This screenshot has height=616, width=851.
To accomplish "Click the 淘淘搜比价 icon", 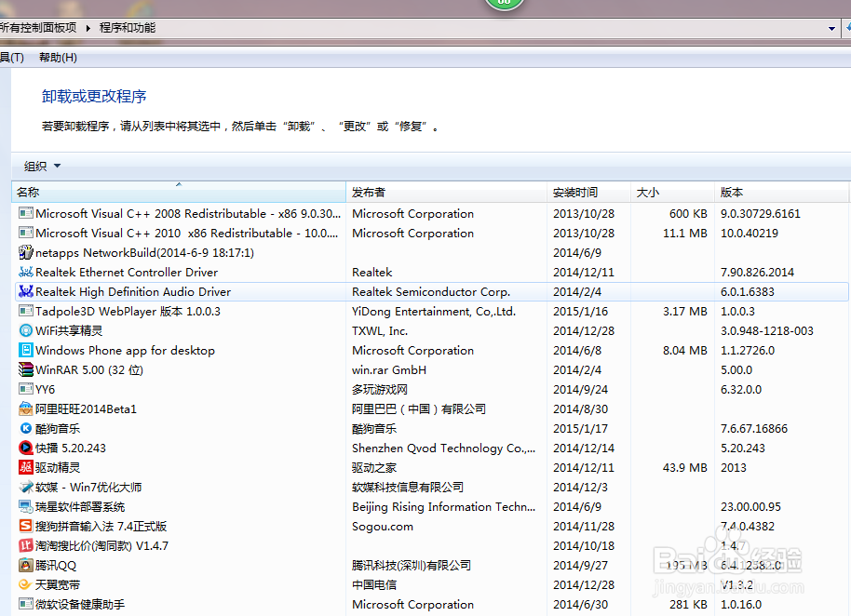I will tap(25, 545).
